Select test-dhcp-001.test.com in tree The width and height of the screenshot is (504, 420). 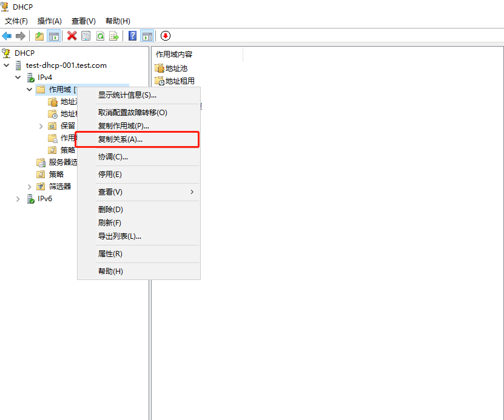(66, 65)
